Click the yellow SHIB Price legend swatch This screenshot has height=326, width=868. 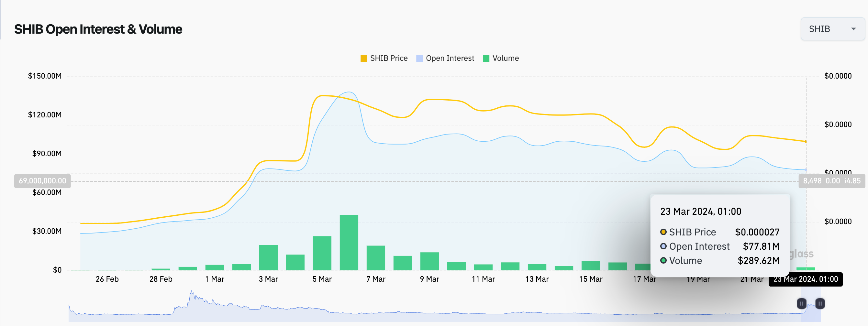click(363, 59)
